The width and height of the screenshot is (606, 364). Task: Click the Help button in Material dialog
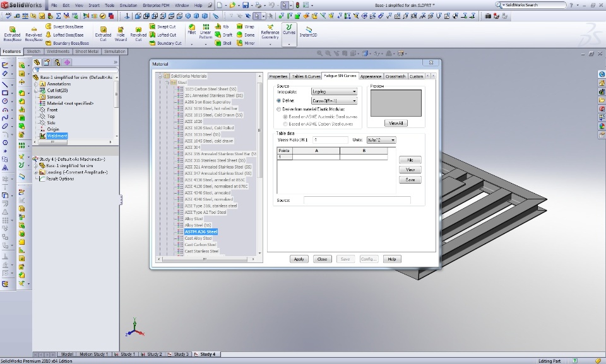(392, 259)
